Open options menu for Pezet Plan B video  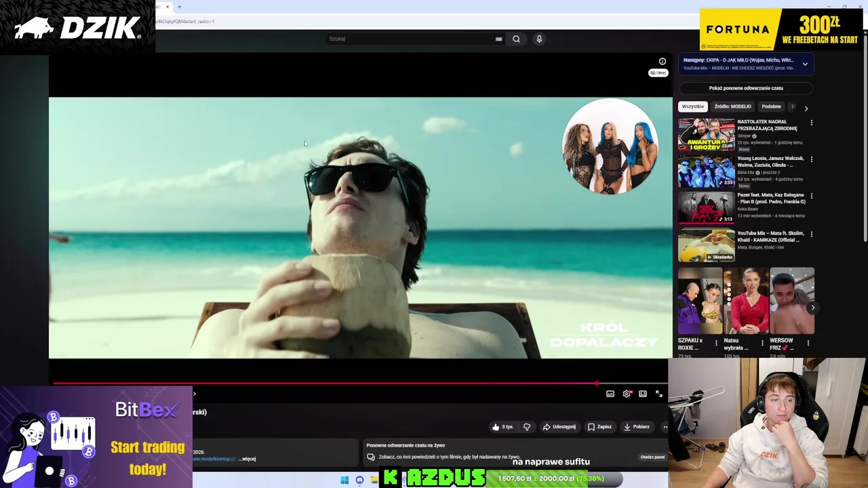(x=811, y=196)
